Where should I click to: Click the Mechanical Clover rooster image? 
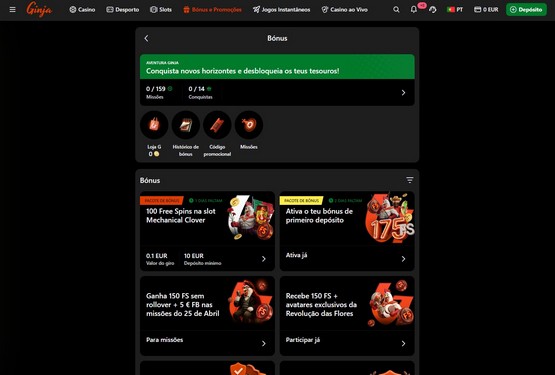(x=251, y=217)
